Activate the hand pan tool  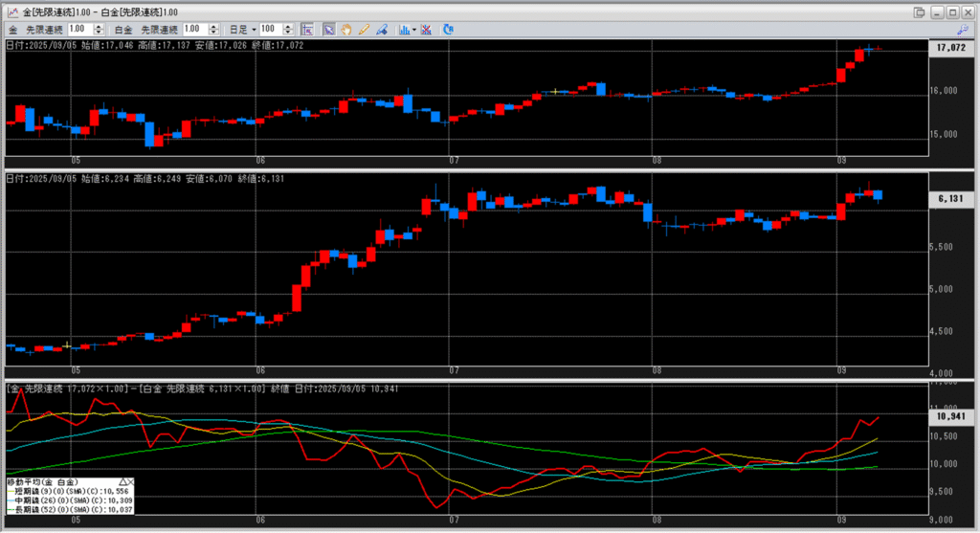click(345, 30)
